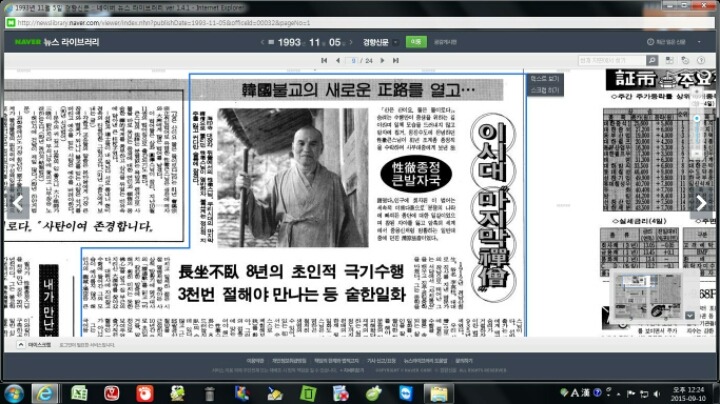The height and width of the screenshot is (404, 720).
Task: Click the history icon in viewer toolbar
Action: [x=685, y=60]
